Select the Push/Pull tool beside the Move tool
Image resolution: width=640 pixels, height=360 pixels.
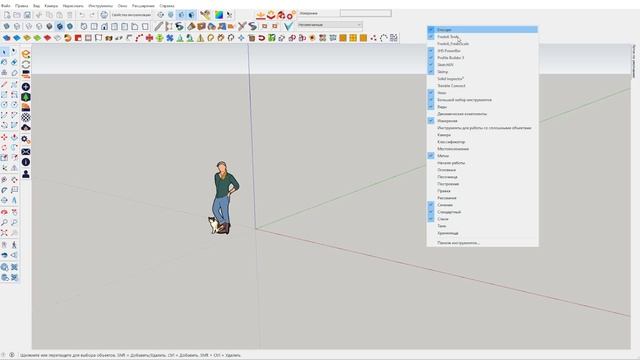14,137
